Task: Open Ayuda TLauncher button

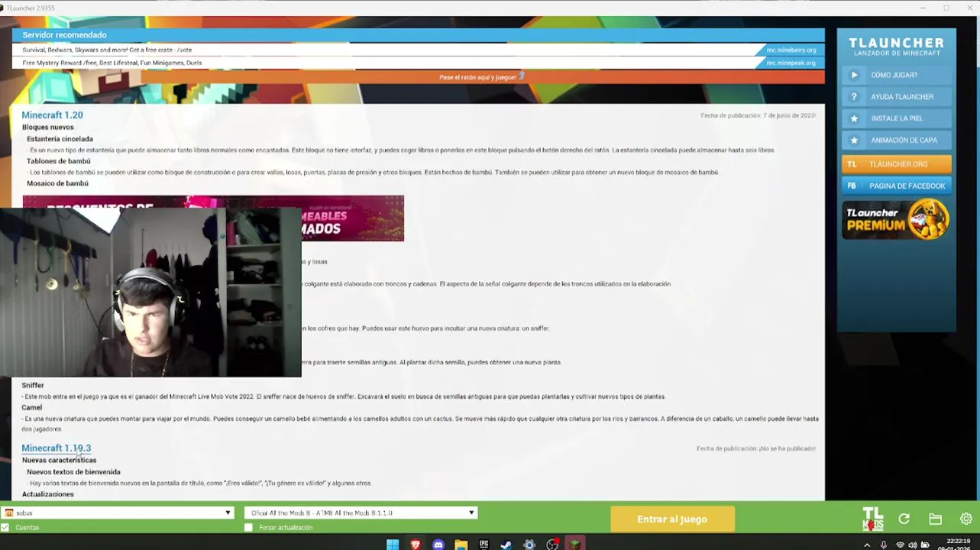Action: click(x=897, y=97)
